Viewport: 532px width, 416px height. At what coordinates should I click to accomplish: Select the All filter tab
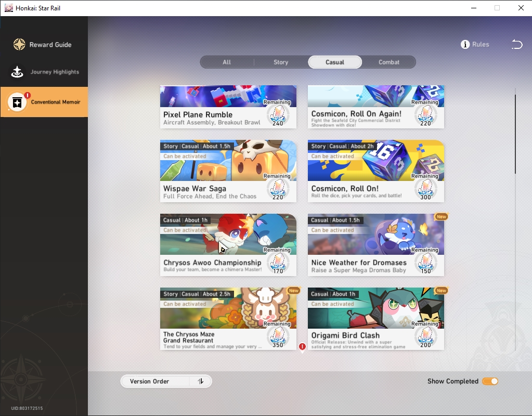coord(227,62)
